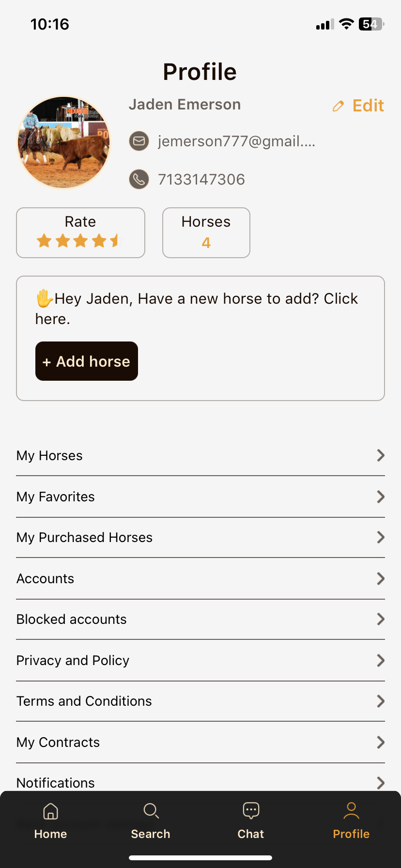The image size is (401, 868).
Task: Select the Profile person icon
Action: tap(351, 810)
